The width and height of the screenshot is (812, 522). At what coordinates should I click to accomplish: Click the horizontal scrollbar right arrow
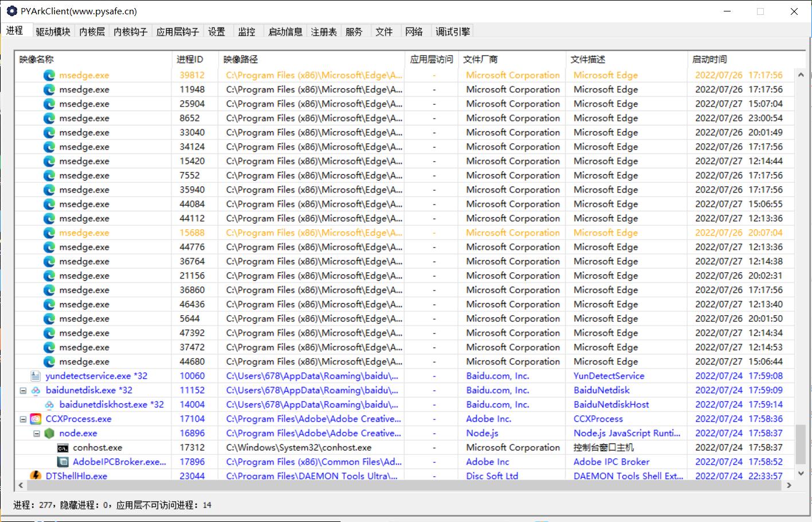pyautogui.click(x=789, y=485)
